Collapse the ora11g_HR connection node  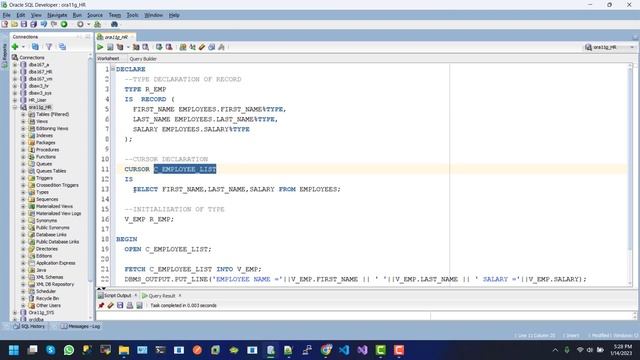(x=15, y=107)
